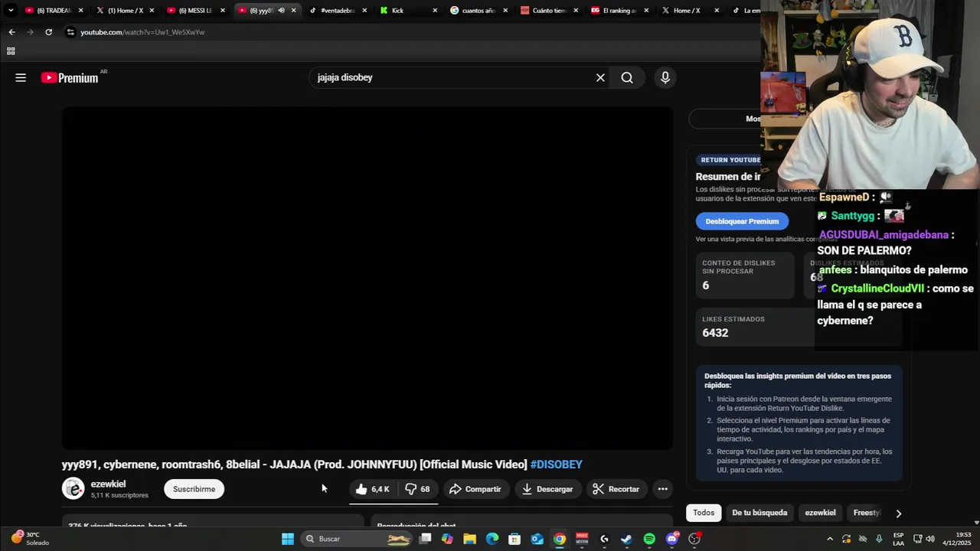
Task: Open File Explorer from taskbar
Action: pyautogui.click(x=469, y=539)
